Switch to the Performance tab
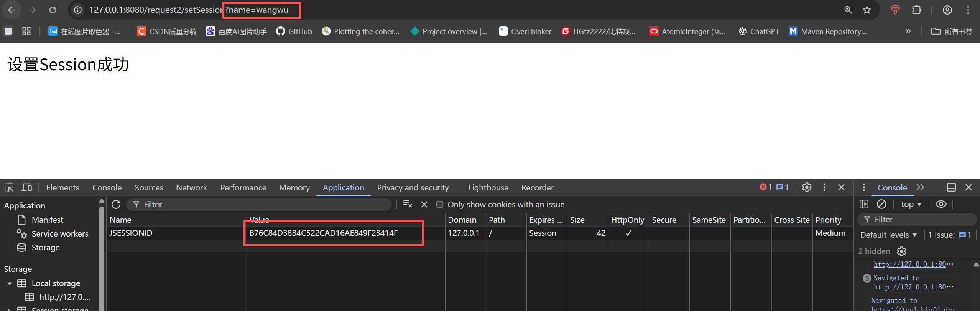980x311 pixels. pos(243,188)
